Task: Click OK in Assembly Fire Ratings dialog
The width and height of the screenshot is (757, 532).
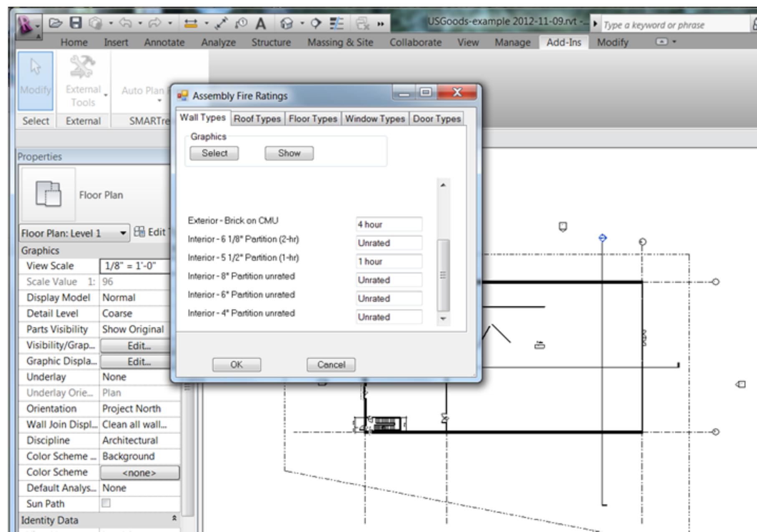Action: tap(237, 365)
